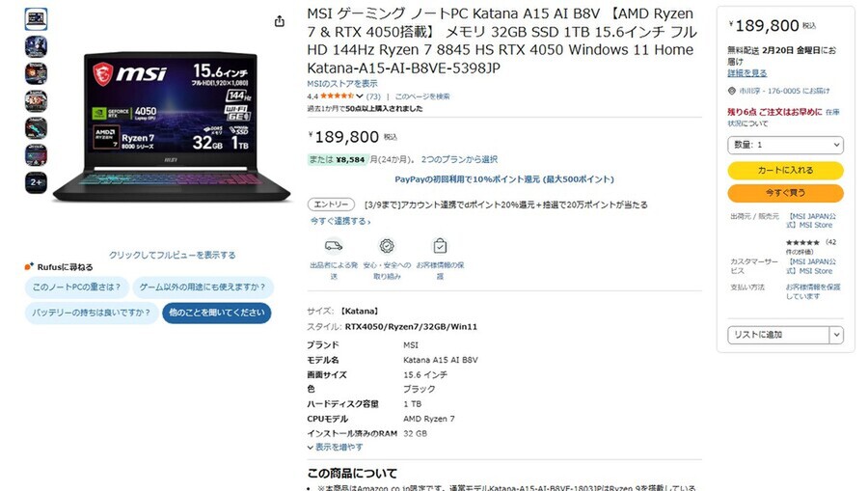868x491 pixels.
Task: Click the share icon above product image
Action: pyautogui.click(x=280, y=21)
